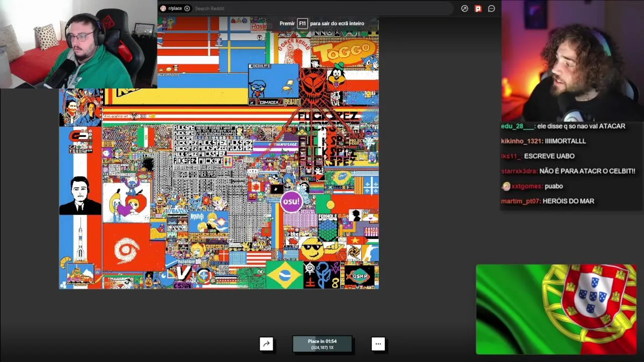The image size is (644, 362).
Task: Click the share arrow button below canvas
Action: [266, 344]
